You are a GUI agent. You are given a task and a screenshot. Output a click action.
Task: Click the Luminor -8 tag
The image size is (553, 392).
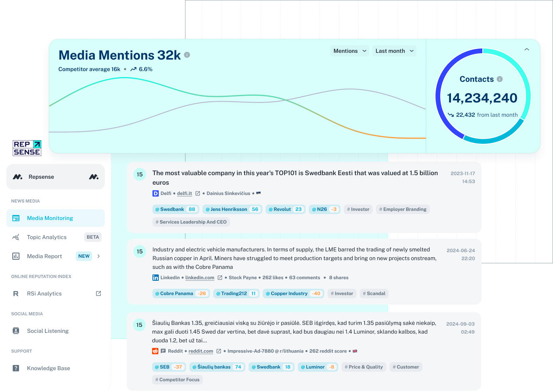[x=318, y=367]
